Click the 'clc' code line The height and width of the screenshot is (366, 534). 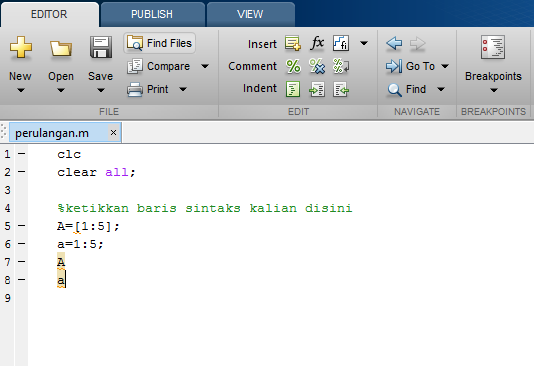pyautogui.click(x=69, y=154)
